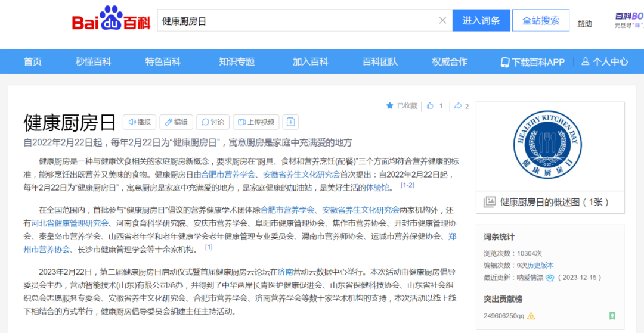Open 河北省健康管理研究会 link
Screen dimensions: 644x333
pyautogui.click(x=70, y=223)
